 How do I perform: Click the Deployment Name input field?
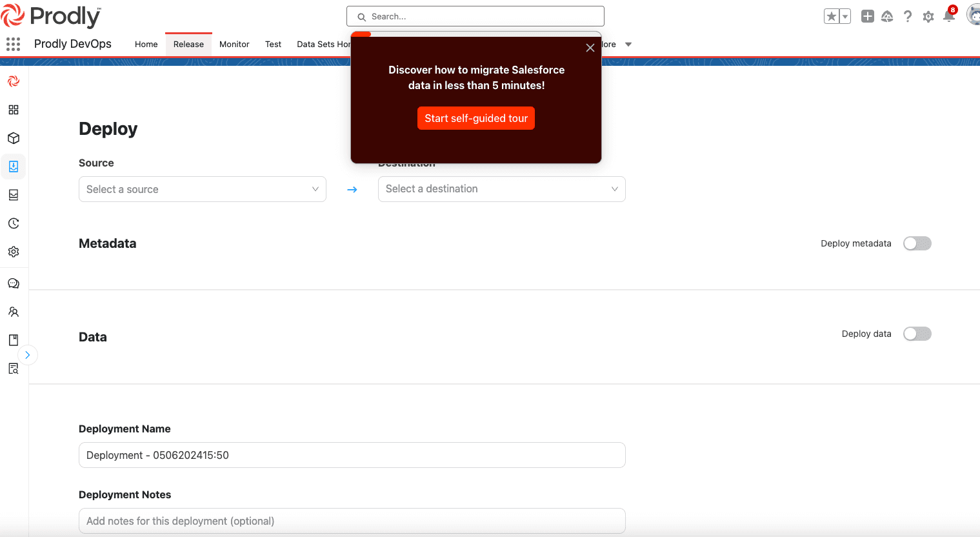(x=352, y=455)
